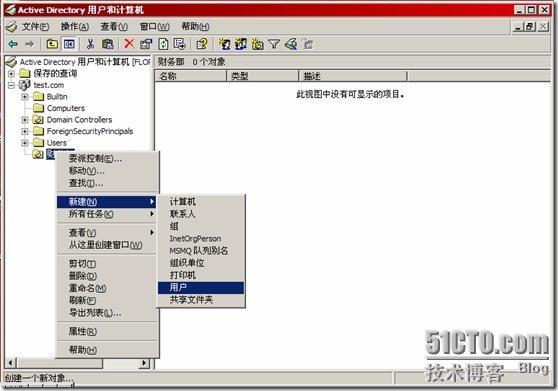Screen dimensions: 558x391
Task: Choose 从这里创建窗口(W)
Action: (x=107, y=245)
